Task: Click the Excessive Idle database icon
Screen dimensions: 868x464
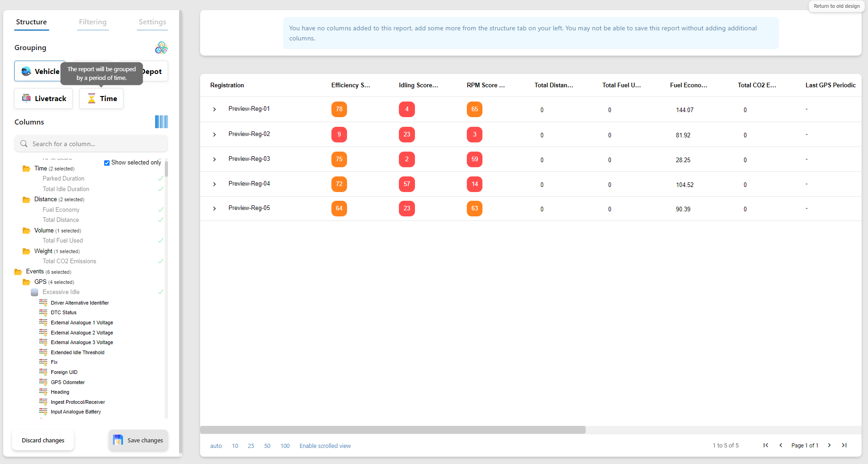Action: pos(34,292)
